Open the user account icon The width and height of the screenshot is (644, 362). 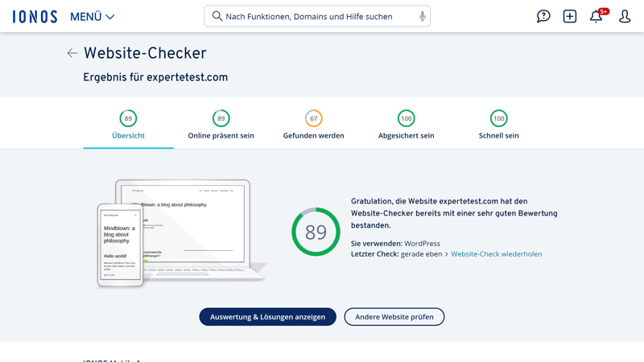(x=625, y=16)
